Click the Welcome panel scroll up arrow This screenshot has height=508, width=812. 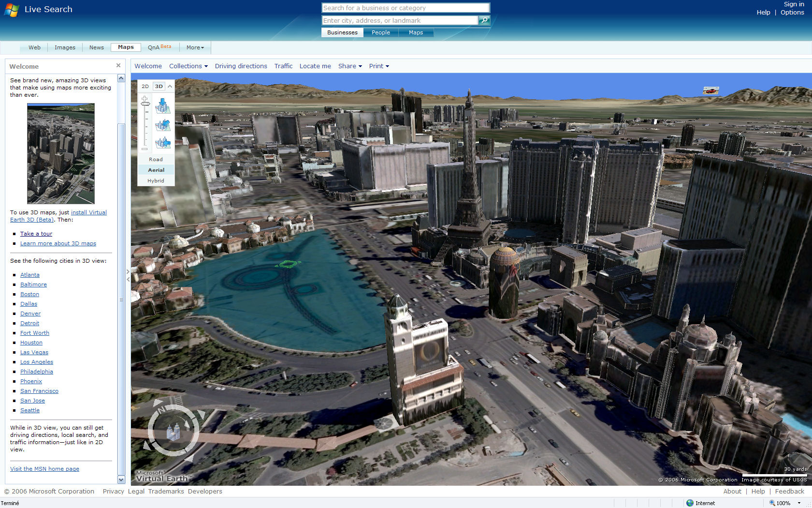[x=121, y=78]
